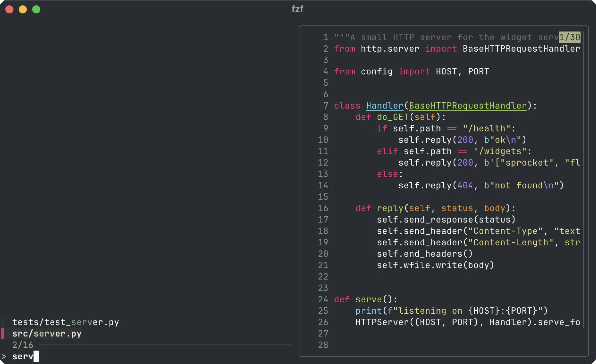Click the print "listening on" line

tap(452, 311)
